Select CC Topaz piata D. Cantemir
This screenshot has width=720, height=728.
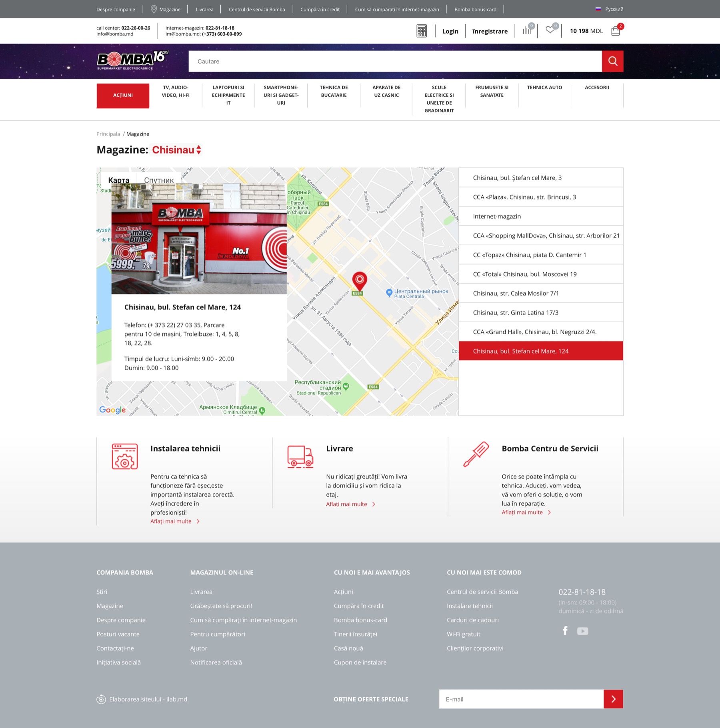pos(541,255)
